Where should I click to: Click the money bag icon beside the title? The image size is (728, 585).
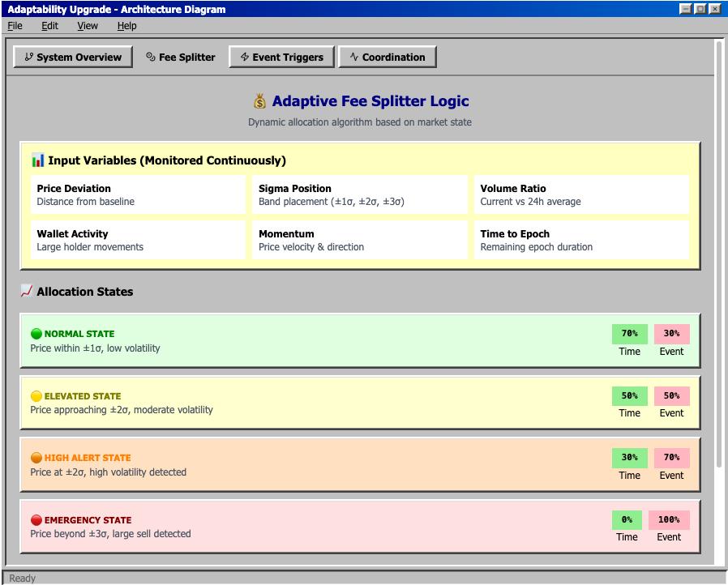pyautogui.click(x=259, y=101)
